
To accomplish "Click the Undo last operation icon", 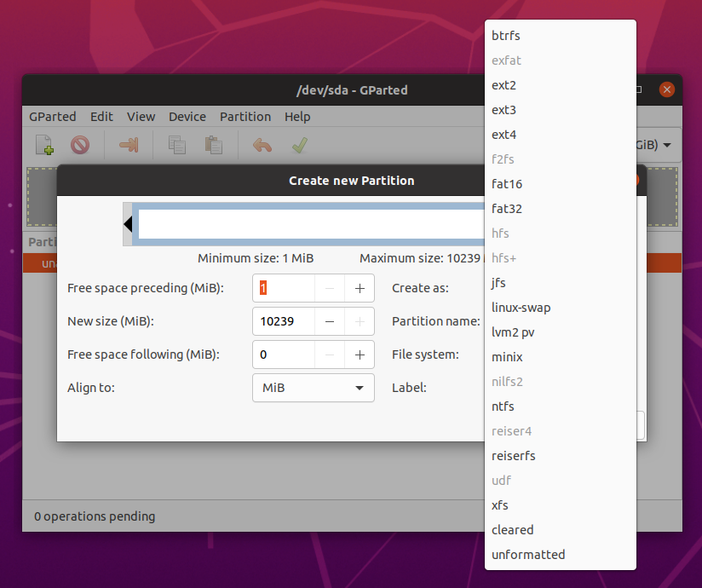I will (x=262, y=145).
